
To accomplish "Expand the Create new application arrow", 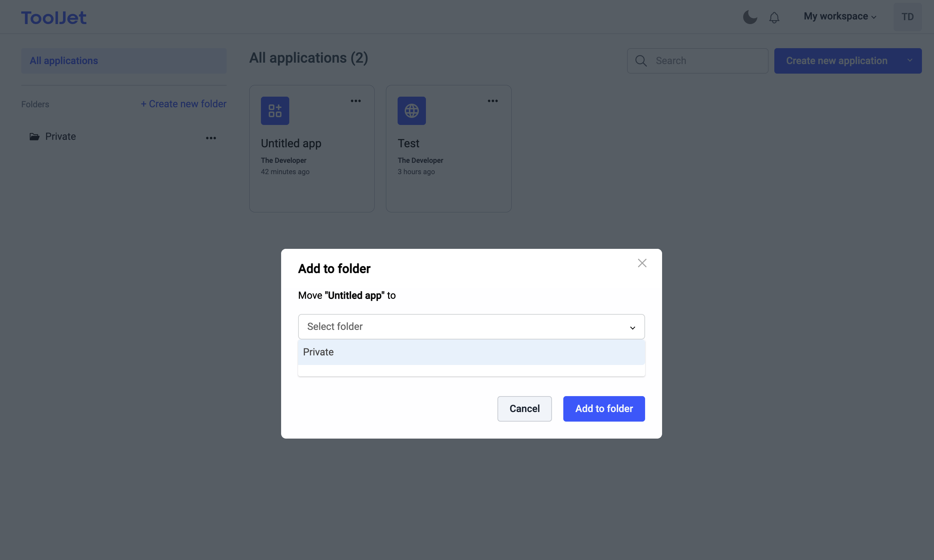I will [910, 61].
